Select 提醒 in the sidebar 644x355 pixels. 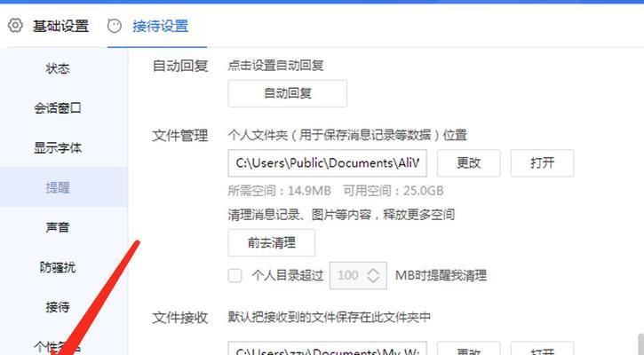click(58, 187)
